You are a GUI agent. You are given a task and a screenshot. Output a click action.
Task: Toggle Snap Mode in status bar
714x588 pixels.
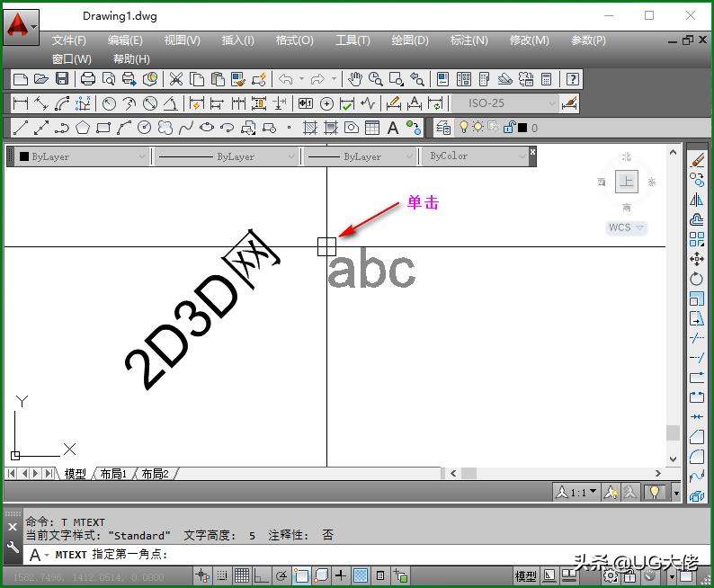[x=222, y=576]
